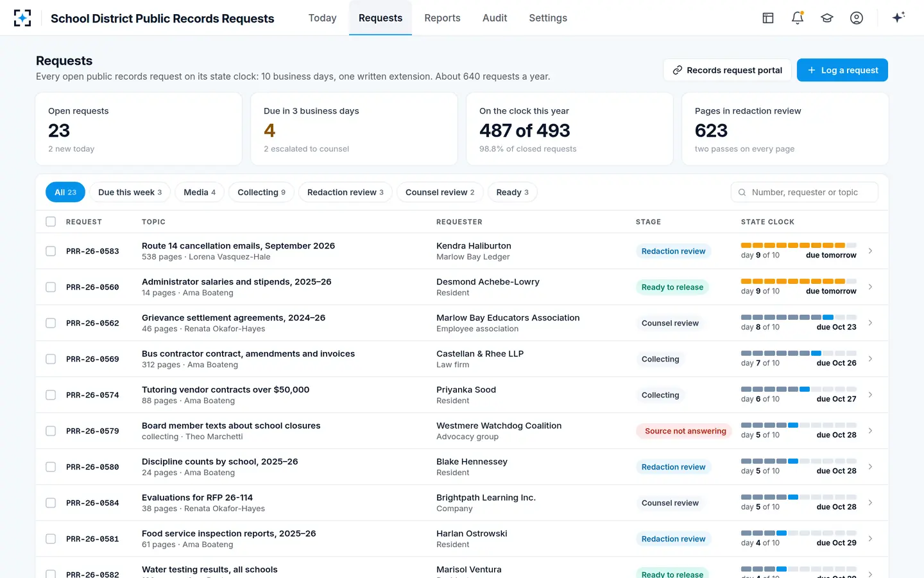This screenshot has width=924, height=578.
Task: Select all requests with the header checkbox
Action: click(51, 222)
